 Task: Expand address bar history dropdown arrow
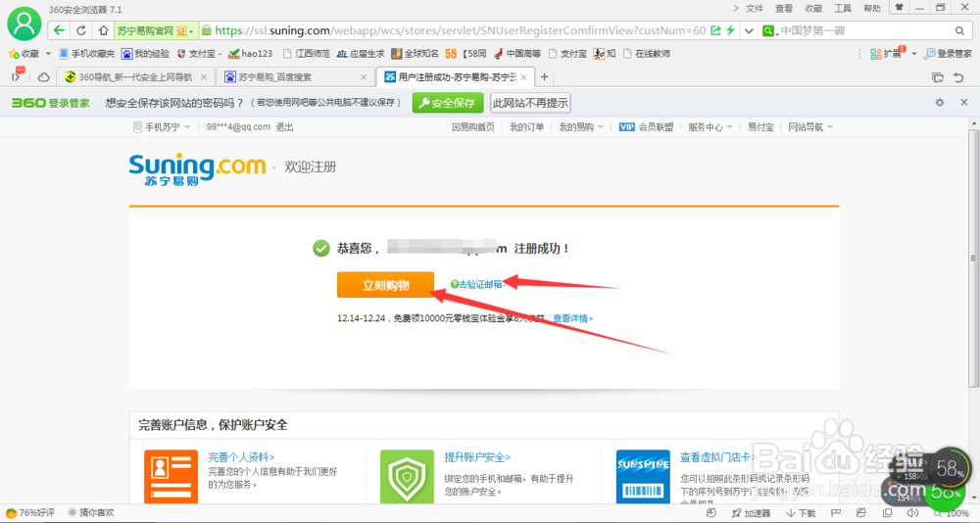[749, 30]
